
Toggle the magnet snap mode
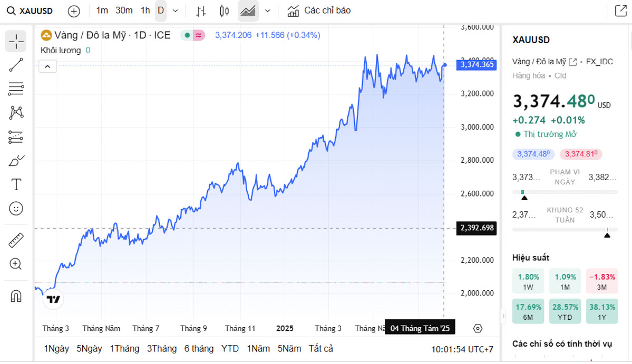click(16, 296)
